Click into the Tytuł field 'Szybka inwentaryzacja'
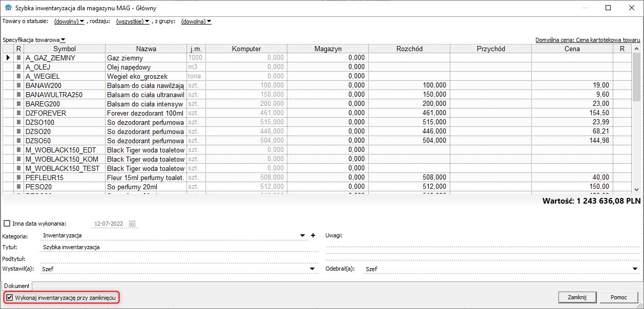The height and width of the screenshot is (309, 644). click(180, 247)
